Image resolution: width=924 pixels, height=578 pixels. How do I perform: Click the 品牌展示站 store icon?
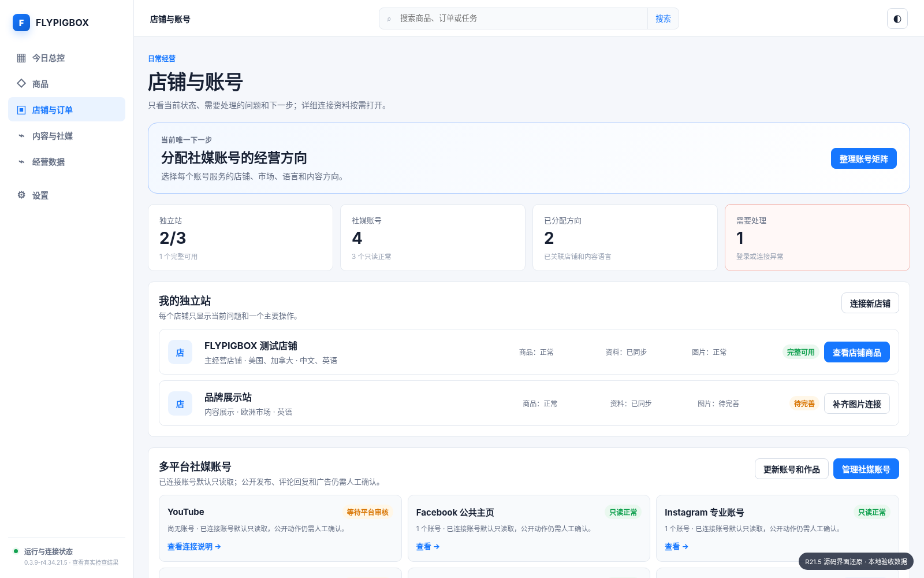point(180,403)
